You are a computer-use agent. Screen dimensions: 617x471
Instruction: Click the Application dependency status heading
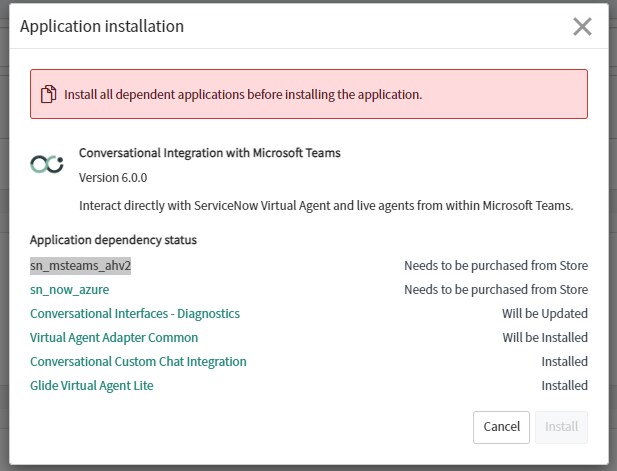(113, 240)
